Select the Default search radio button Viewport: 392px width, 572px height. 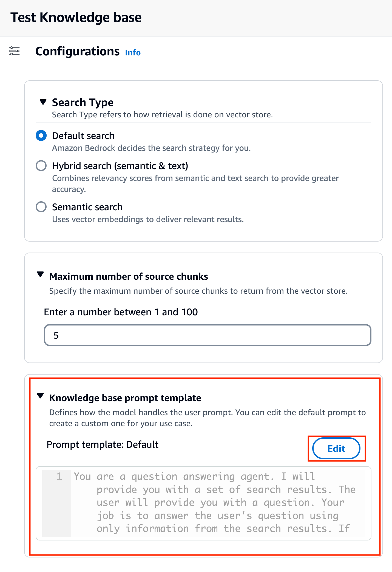41,135
